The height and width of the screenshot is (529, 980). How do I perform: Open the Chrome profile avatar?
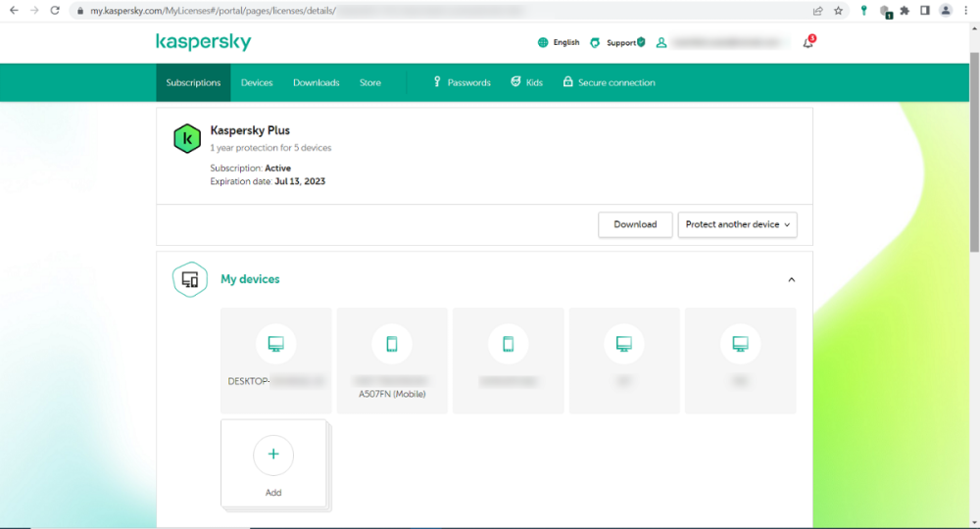coord(946,11)
